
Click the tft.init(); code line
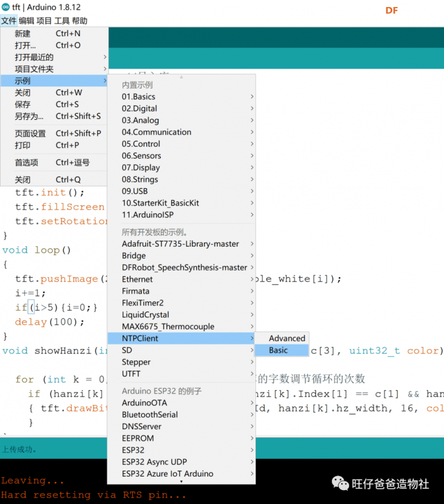tap(50, 192)
